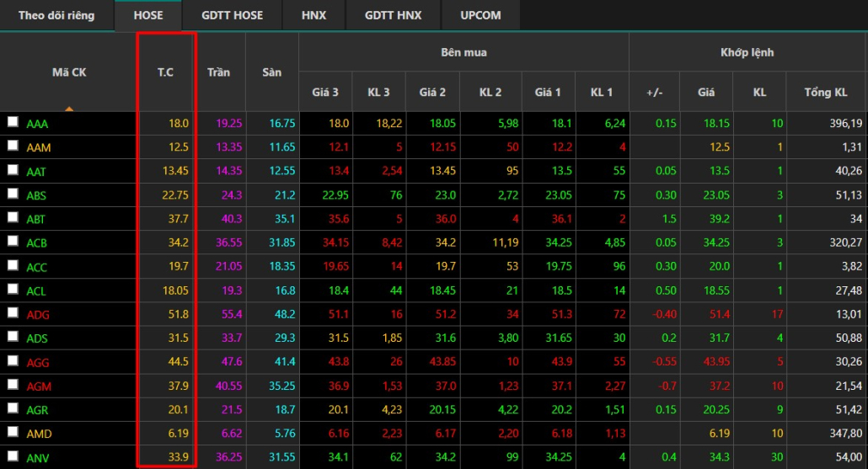Click the AMD stock code
Image resolution: width=868 pixels, height=469 pixels.
click(x=39, y=433)
